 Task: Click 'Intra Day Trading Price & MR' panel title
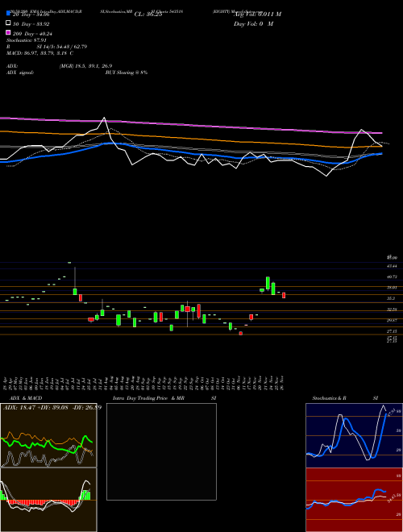point(148,398)
